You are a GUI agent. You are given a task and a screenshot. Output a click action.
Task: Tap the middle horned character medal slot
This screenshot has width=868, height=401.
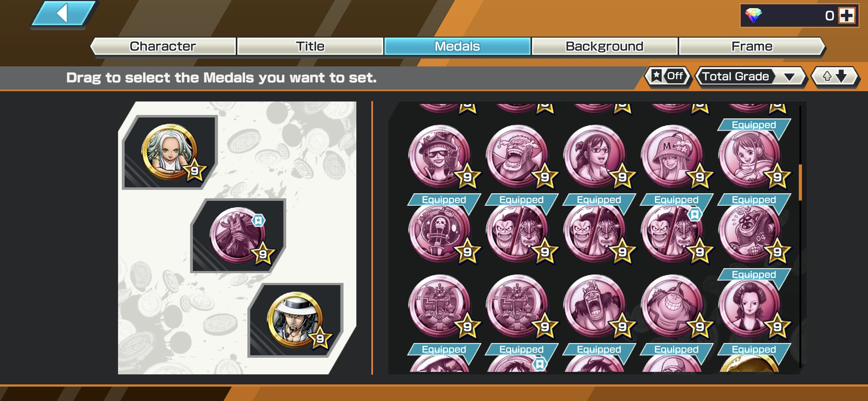tap(238, 235)
